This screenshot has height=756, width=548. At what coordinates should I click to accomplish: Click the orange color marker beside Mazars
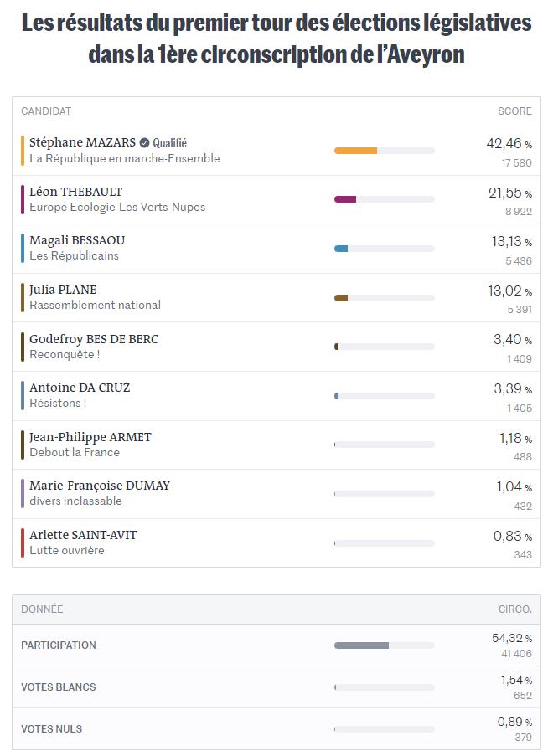click(23, 151)
